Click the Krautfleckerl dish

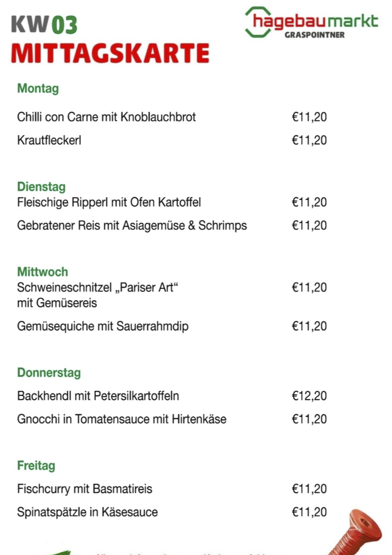(x=49, y=140)
